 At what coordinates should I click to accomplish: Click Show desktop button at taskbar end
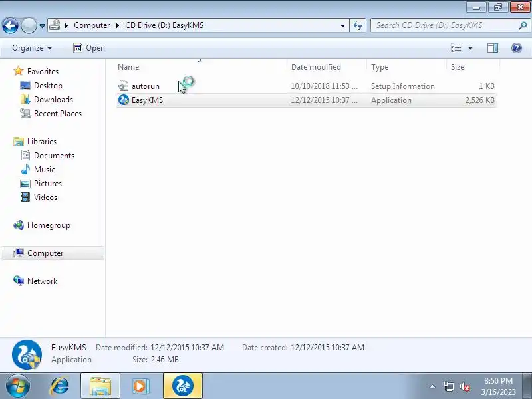(x=528, y=386)
